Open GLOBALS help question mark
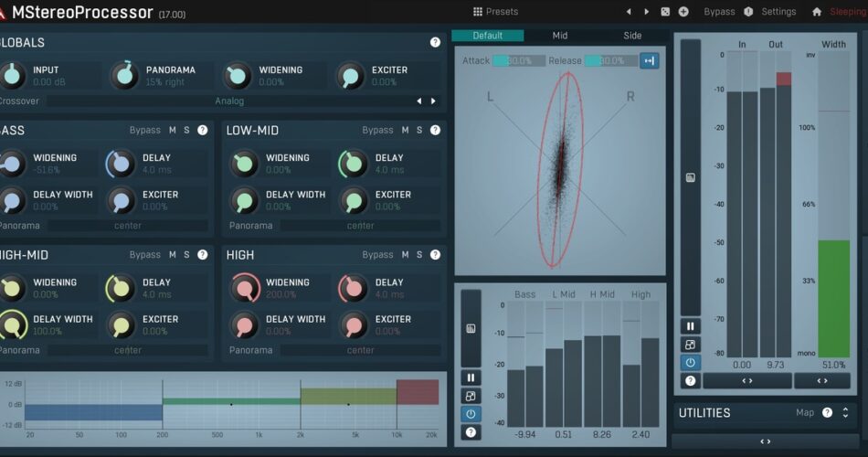 (x=435, y=42)
